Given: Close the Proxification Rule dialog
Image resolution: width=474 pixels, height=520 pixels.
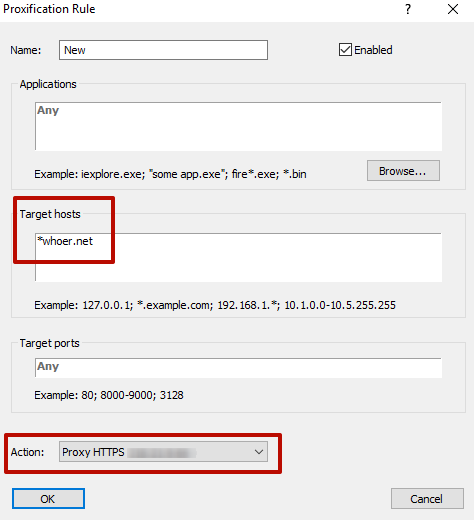Looking at the screenshot, I should coord(453,9).
